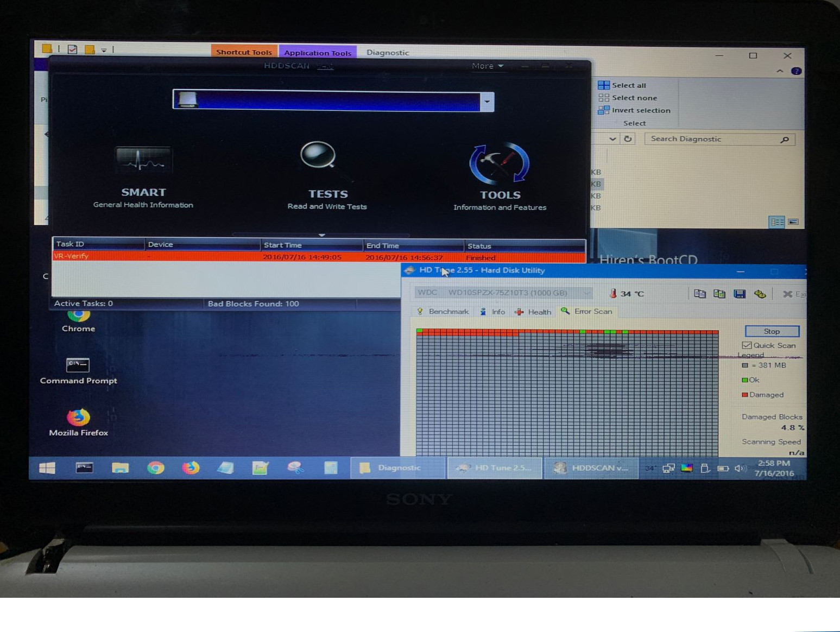Switch Explorer to details view

pyautogui.click(x=777, y=222)
